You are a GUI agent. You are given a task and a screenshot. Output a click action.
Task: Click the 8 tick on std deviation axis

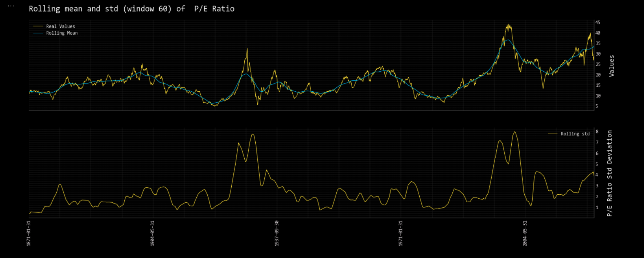coord(597,132)
